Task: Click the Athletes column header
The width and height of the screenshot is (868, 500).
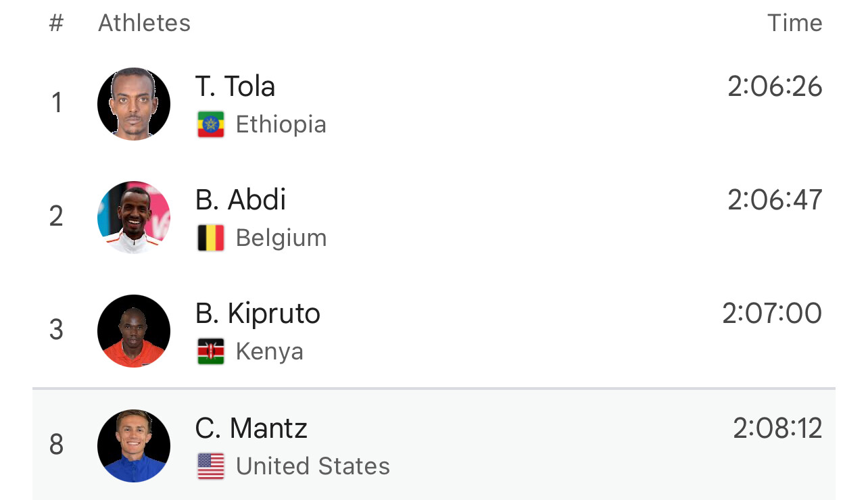Action: [x=145, y=23]
